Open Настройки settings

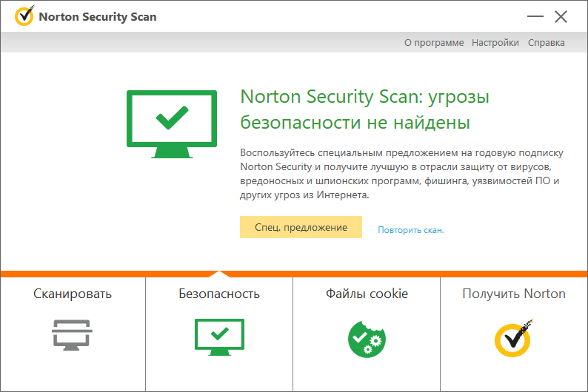click(x=495, y=43)
